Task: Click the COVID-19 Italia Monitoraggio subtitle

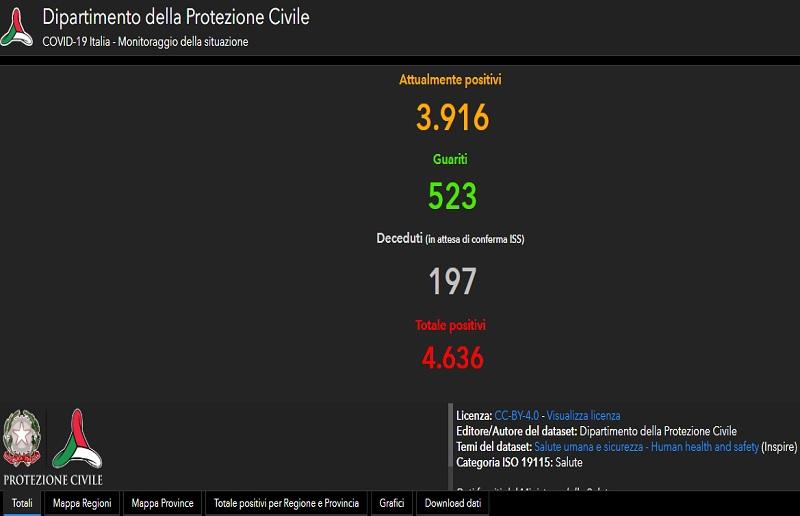Action: [x=145, y=42]
